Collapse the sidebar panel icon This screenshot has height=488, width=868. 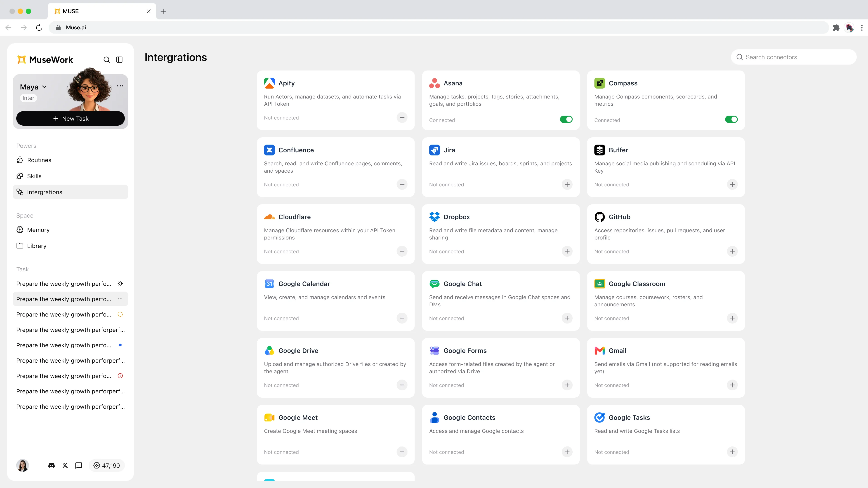tap(119, 60)
